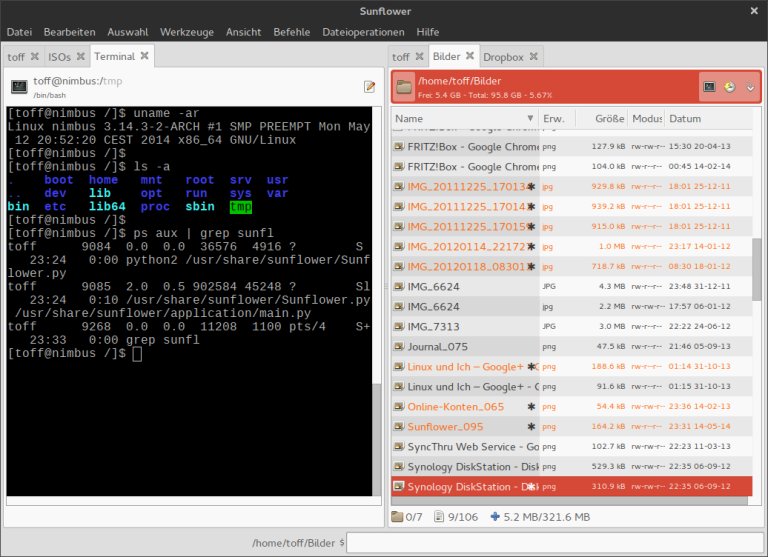Close the Dropbox tab
The width and height of the screenshot is (768, 557).
tap(534, 56)
